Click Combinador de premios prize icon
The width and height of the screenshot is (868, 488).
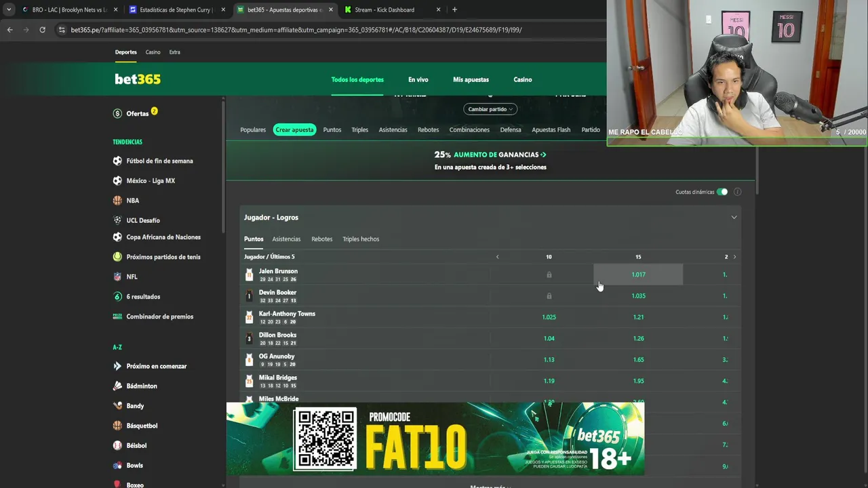click(117, 317)
